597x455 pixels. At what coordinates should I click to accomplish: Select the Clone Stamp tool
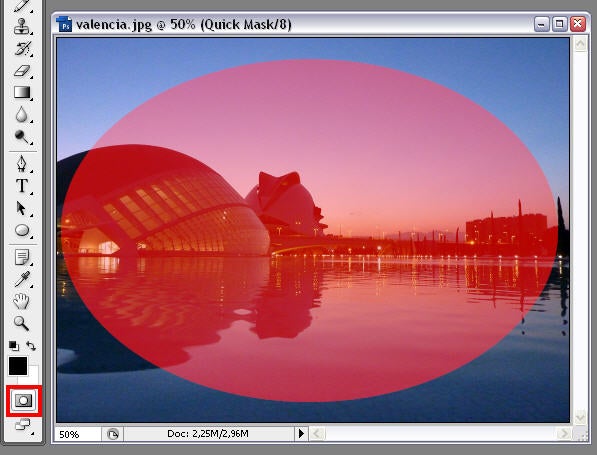point(21,27)
